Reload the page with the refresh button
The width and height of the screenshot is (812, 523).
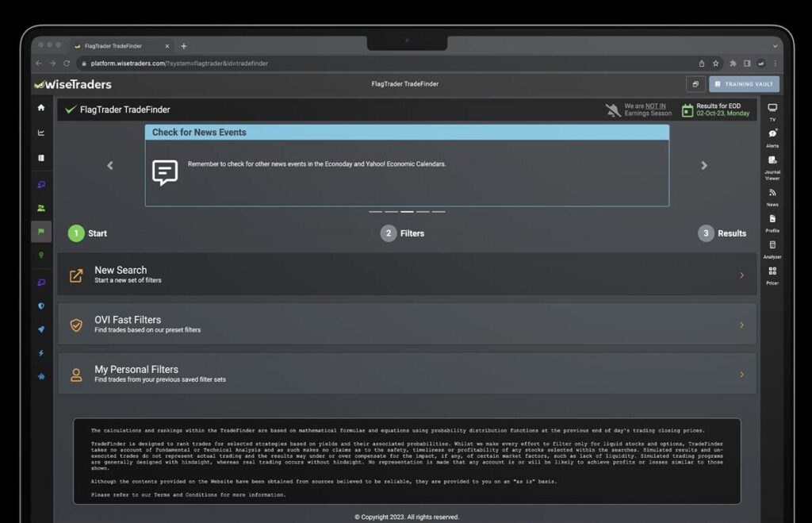pyautogui.click(x=67, y=63)
